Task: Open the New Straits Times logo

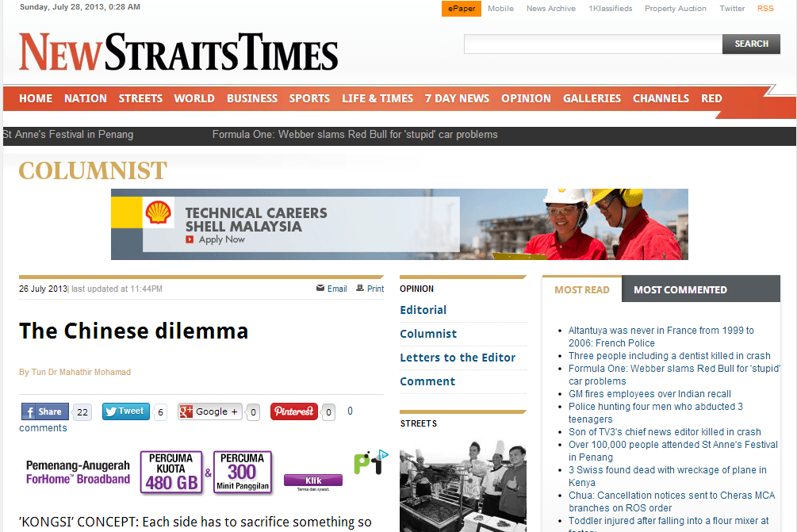Action: [178, 52]
